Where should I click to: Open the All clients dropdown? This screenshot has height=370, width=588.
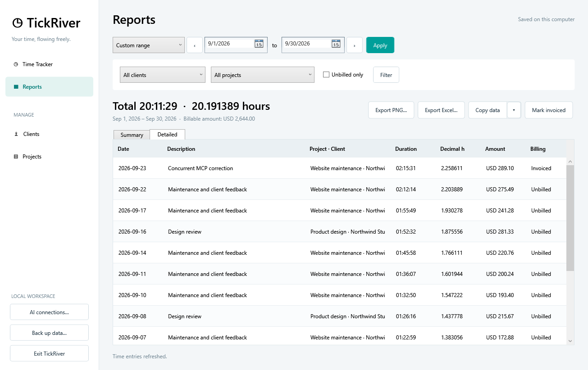tap(163, 75)
